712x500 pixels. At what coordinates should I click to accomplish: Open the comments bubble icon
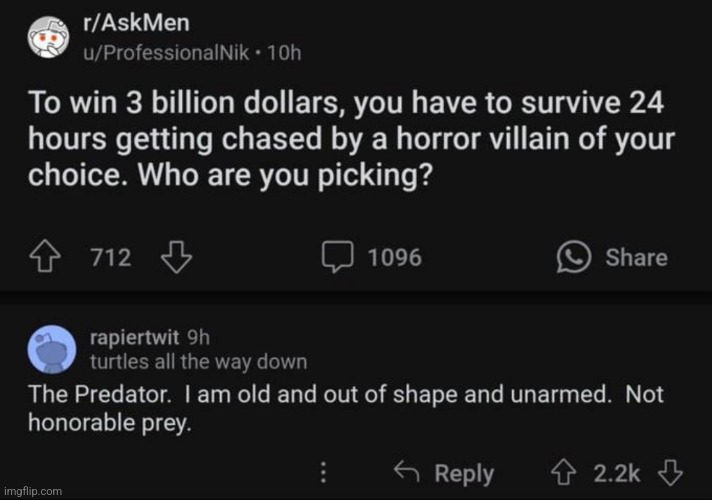click(337, 257)
